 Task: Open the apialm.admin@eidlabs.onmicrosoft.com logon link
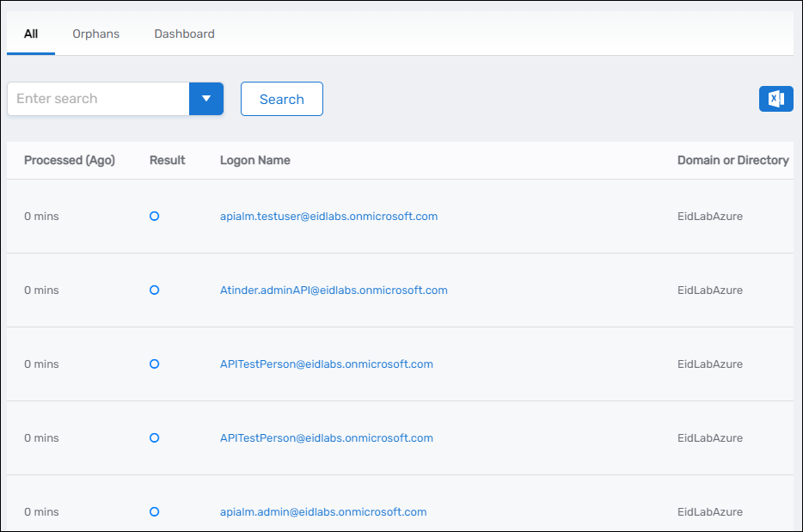[323, 512]
